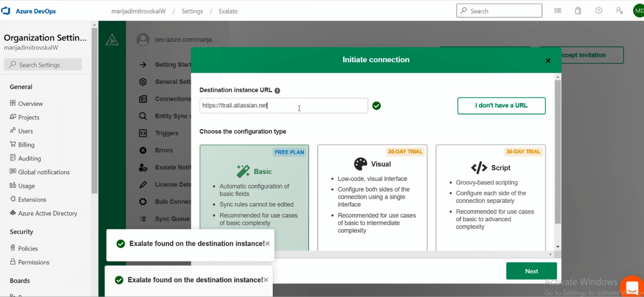Open Billing in organization settings

click(26, 145)
